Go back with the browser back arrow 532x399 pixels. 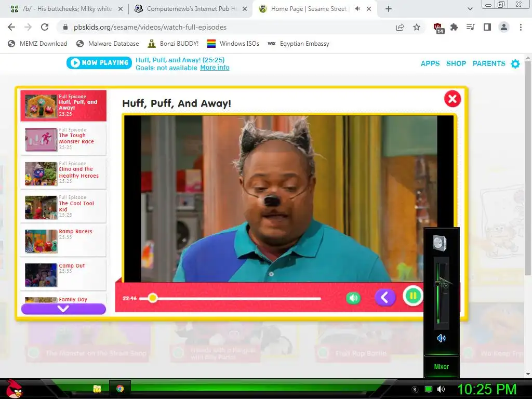[x=11, y=27]
